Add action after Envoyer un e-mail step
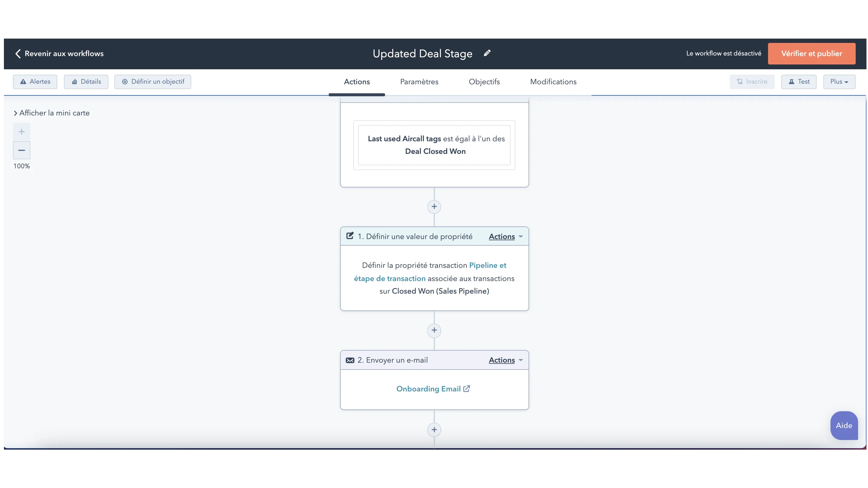Screen dimensions: 868x488 (434, 430)
